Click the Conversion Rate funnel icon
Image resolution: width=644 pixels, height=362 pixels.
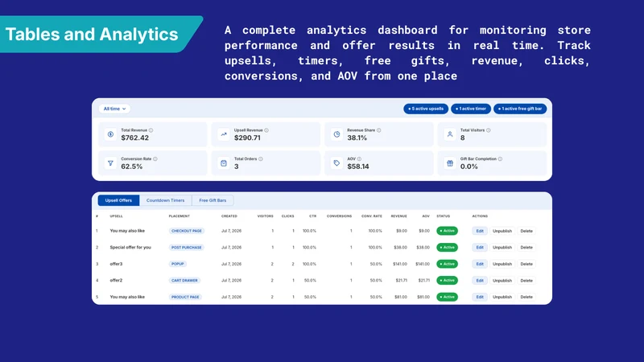coord(110,163)
